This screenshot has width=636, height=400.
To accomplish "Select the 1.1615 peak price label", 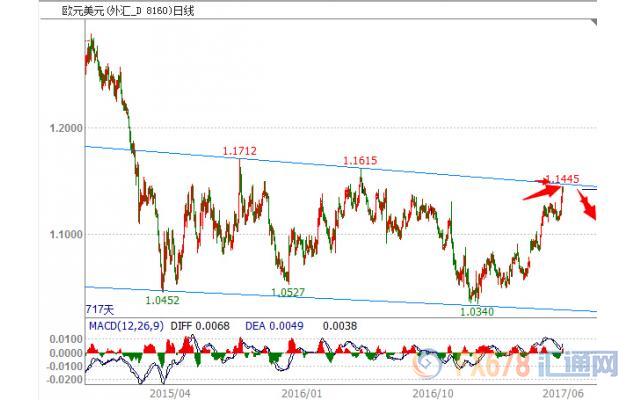I will [360, 160].
